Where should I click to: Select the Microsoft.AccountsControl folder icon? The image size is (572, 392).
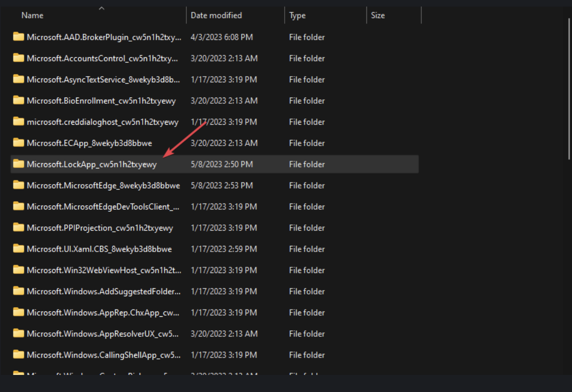tap(18, 58)
